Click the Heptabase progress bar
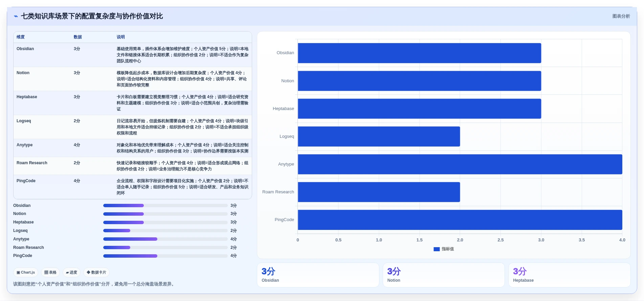644x301 pixels. pos(165,222)
